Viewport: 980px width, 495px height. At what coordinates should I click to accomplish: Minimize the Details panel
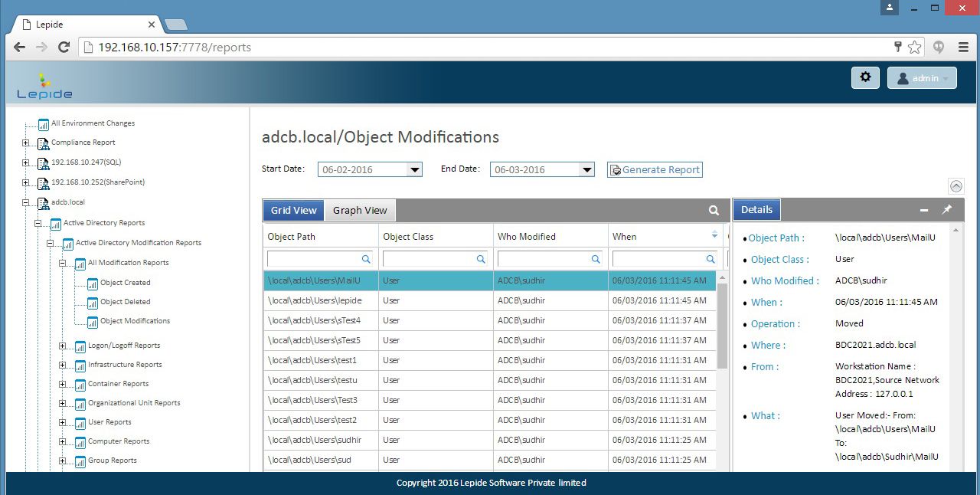coord(925,210)
